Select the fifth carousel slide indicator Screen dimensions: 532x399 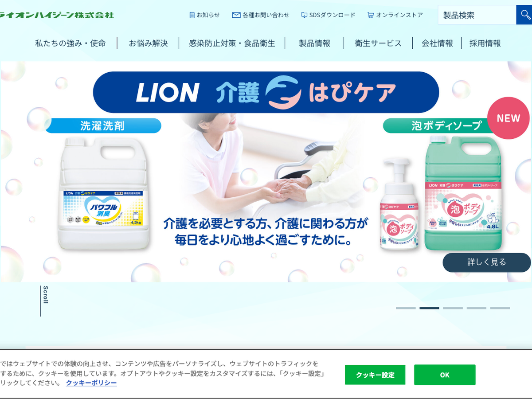500,308
